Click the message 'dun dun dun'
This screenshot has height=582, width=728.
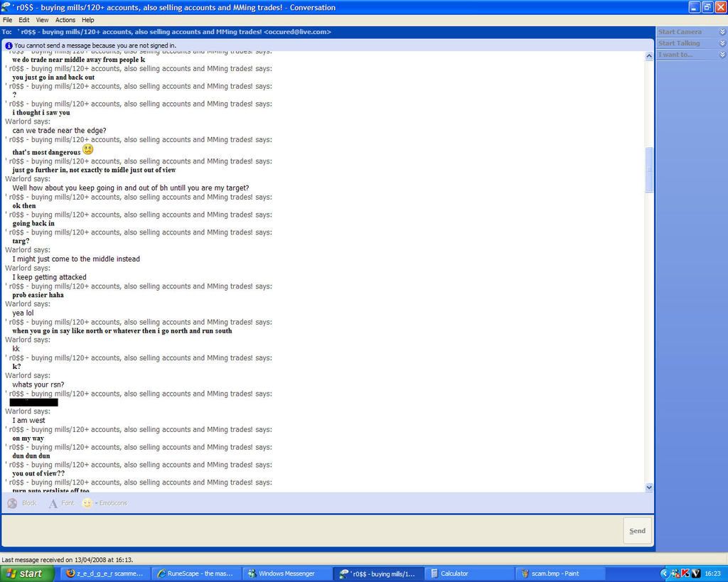[x=31, y=456]
